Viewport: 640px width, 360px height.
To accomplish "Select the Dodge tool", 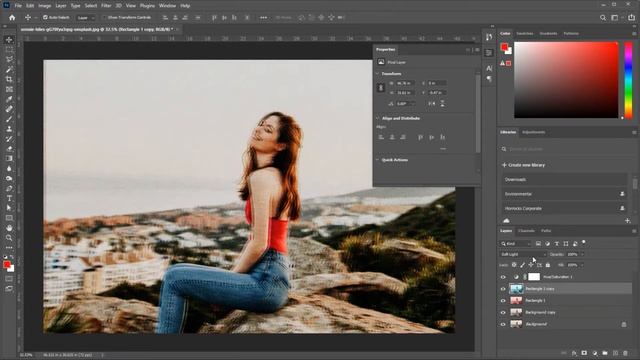I will click(x=9, y=178).
